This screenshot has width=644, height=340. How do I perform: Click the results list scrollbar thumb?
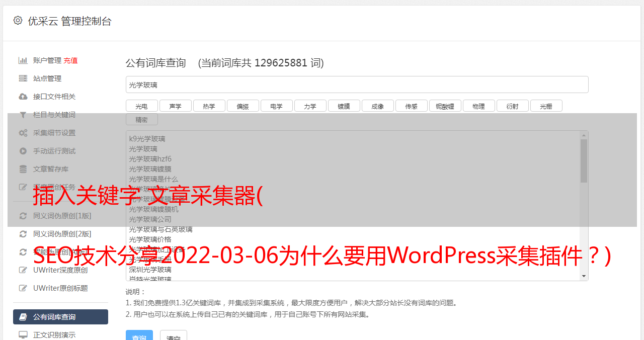tap(584, 161)
